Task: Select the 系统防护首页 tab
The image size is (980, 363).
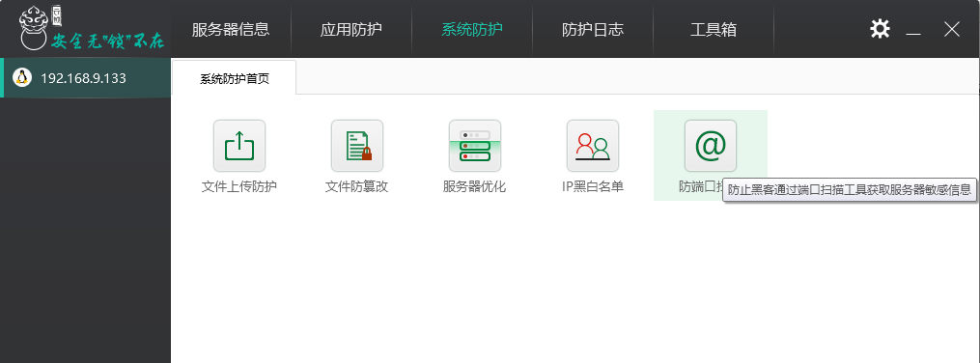Action: click(235, 79)
